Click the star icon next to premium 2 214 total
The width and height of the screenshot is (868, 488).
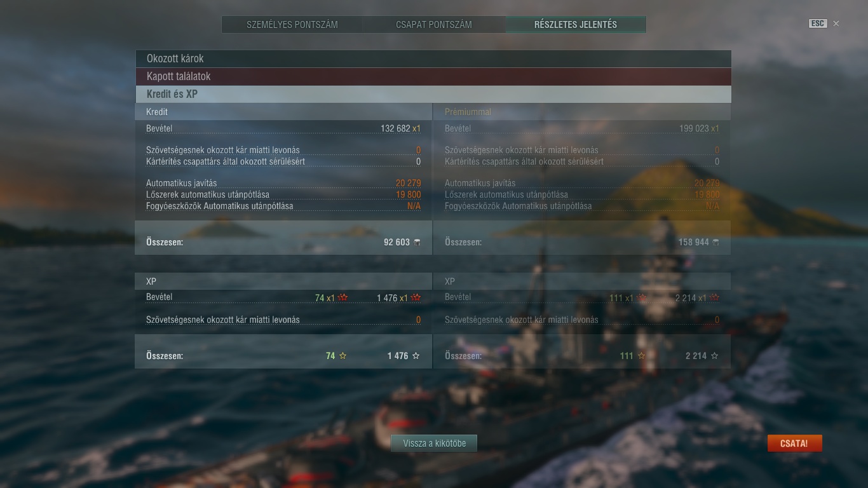click(715, 356)
